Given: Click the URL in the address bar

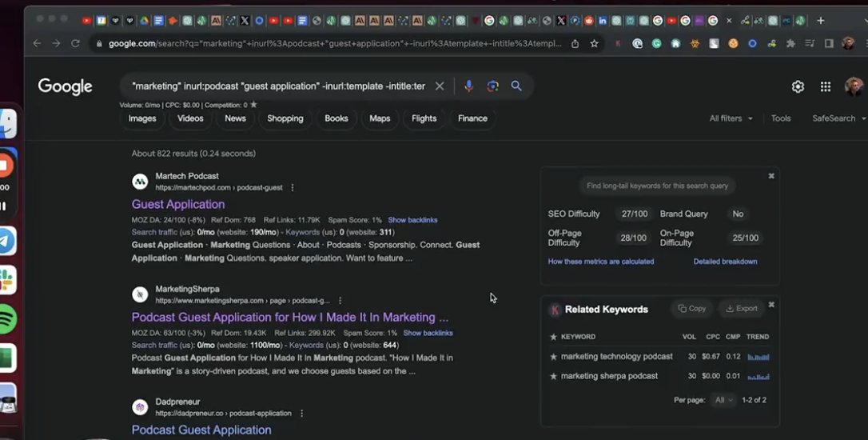Looking at the screenshot, I should tap(335, 44).
